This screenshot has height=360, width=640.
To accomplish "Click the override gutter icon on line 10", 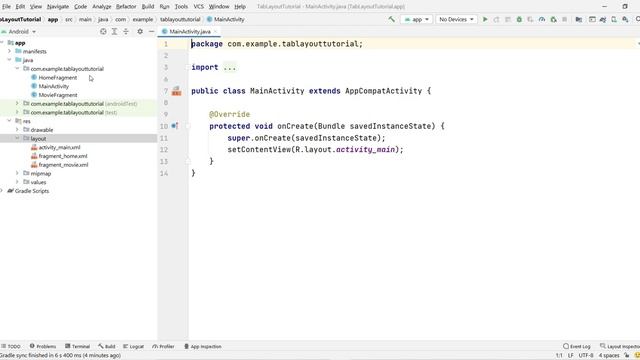I will 175,126.
